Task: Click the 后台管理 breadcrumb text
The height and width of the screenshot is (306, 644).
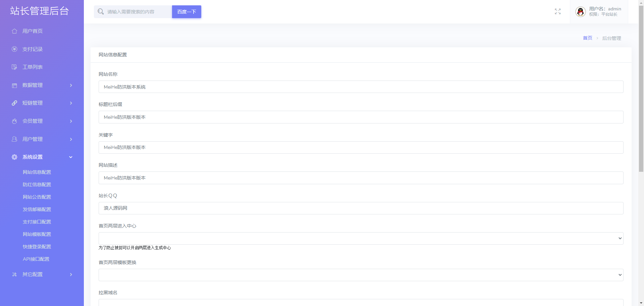Action: [612, 38]
